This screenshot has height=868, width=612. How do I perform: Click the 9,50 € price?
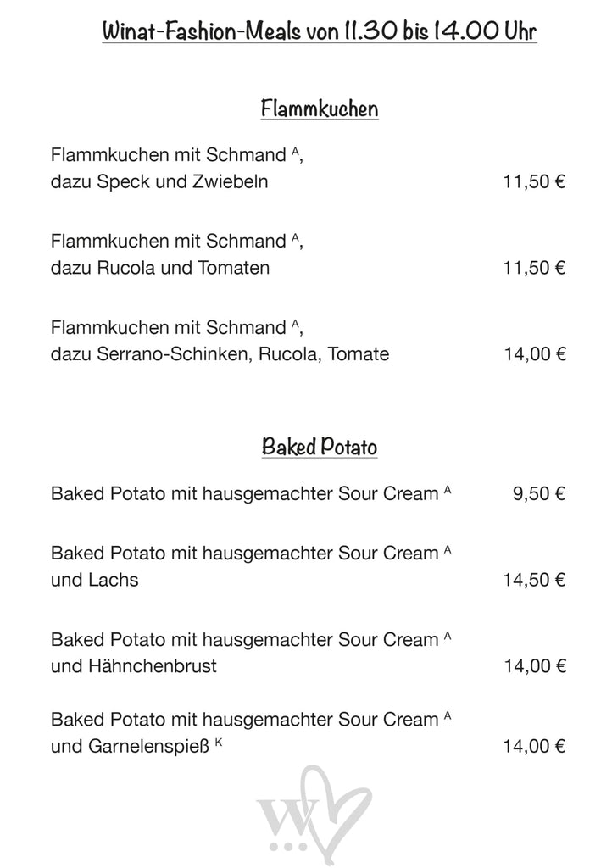click(x=538, y=493)
